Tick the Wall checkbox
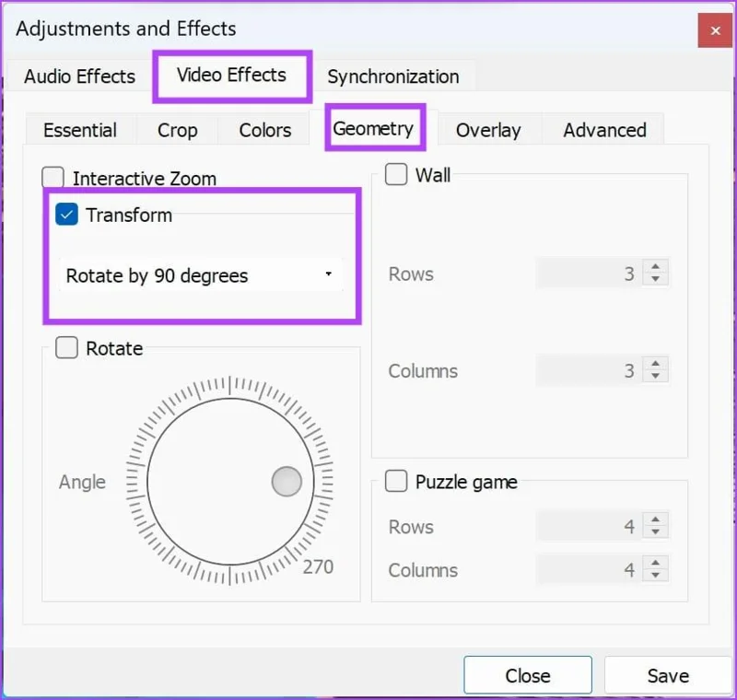737x700 pixels. click(x=396, y=174)
